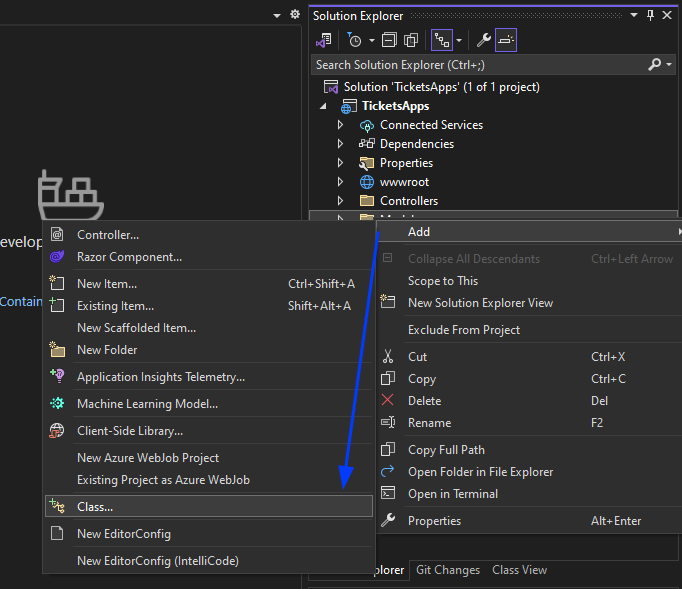
Task: Click the Collapse All toolbar icon
Action: [x=389, y=40]
